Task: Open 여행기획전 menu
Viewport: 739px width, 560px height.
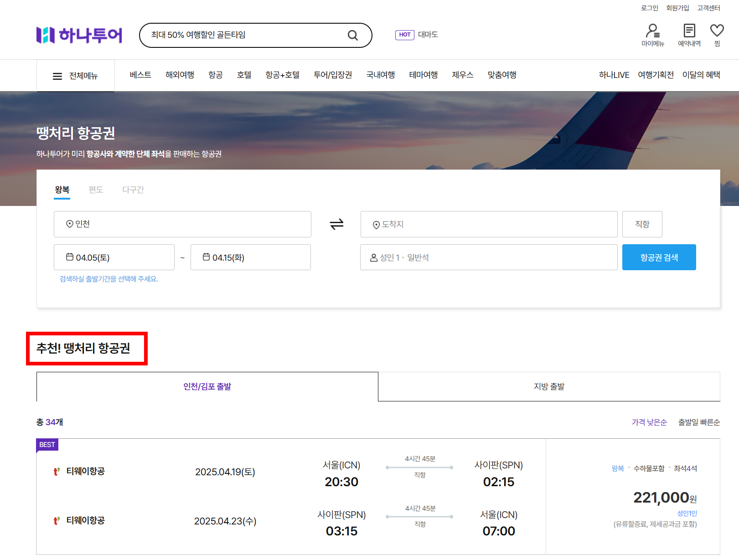Action: [656, 75]
